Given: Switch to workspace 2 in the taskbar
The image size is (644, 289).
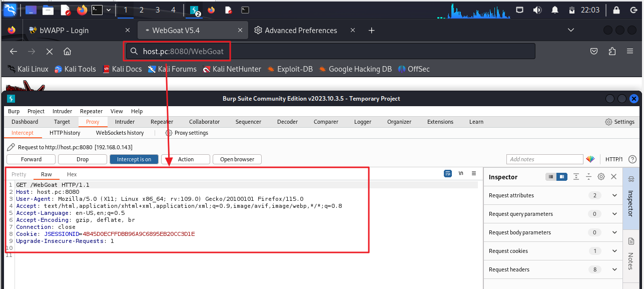Looking at the screenshot, I should click(x=142, y=10).
